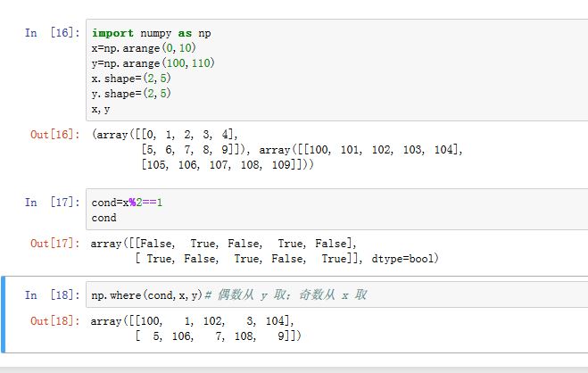Viewport: 588px width, 373px height.
Task: Click the np.where(cond,x,y) code
Action: click(146, 294)
